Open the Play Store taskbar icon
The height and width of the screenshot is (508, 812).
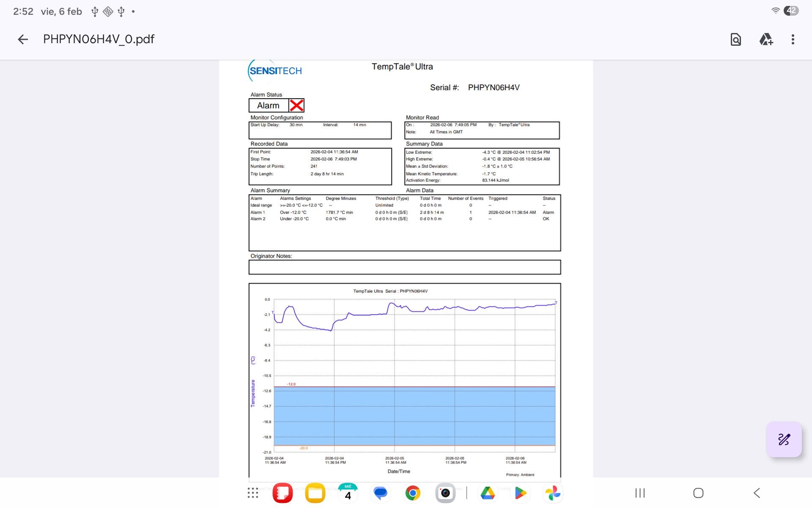click(x=520, y=493)
